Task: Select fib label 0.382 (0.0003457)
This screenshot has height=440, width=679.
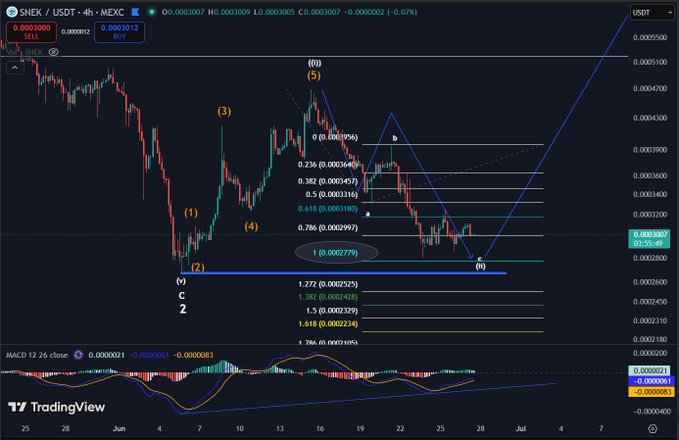Action: coord(328,181)
